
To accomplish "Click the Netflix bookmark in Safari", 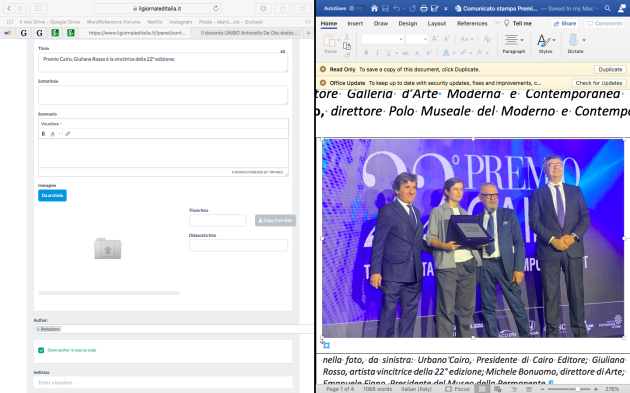I will coord(155,22).
